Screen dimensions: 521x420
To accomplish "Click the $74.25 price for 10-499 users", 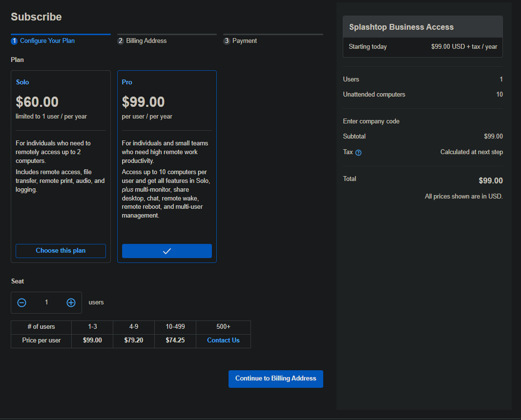I will (x=175, y=340).
